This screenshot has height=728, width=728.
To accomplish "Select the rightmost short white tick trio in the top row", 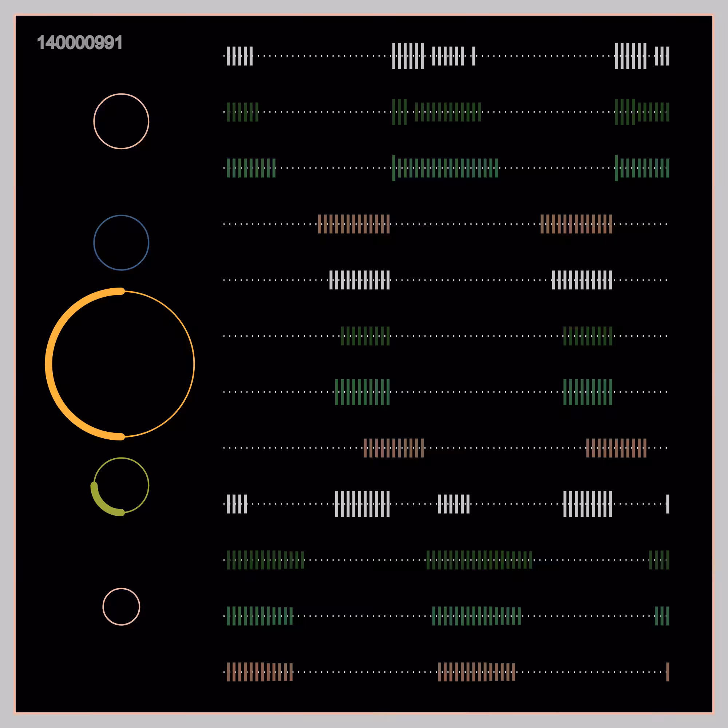I will [x=662, y=56].
